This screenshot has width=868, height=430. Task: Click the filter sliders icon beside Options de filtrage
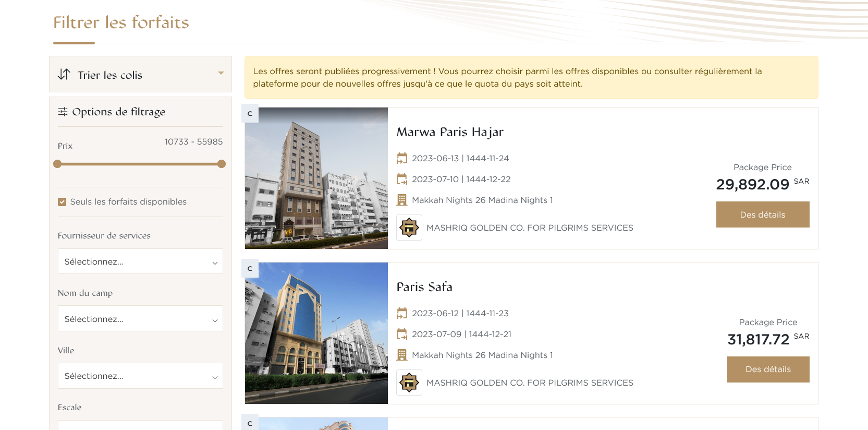63,112
